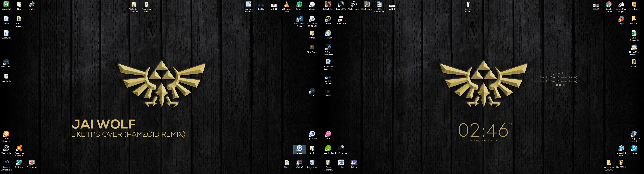Screen dimensions: 644x174
Task: Launch Overwatch from the desktop
Action: click(328, 20)
